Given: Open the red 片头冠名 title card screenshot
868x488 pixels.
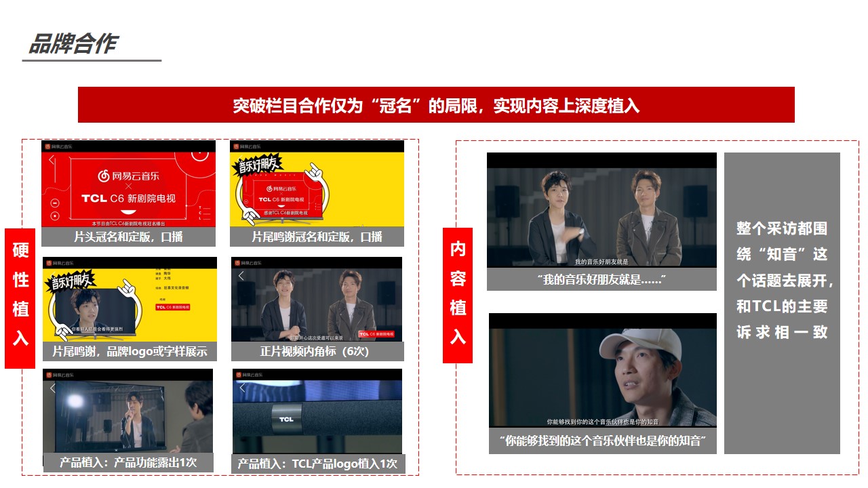Looking at the screenshot, I should click(128, 184).
